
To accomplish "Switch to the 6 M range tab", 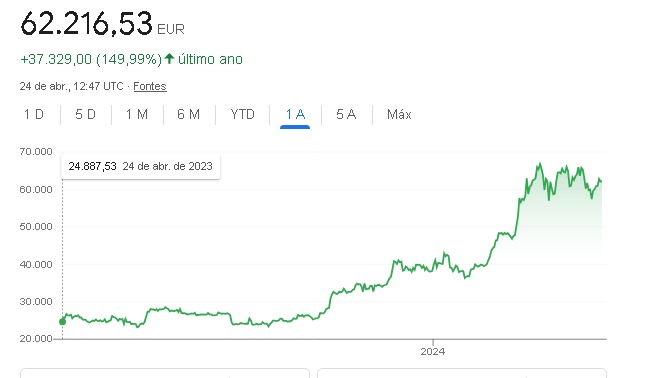I will click(x=189, y=114).
